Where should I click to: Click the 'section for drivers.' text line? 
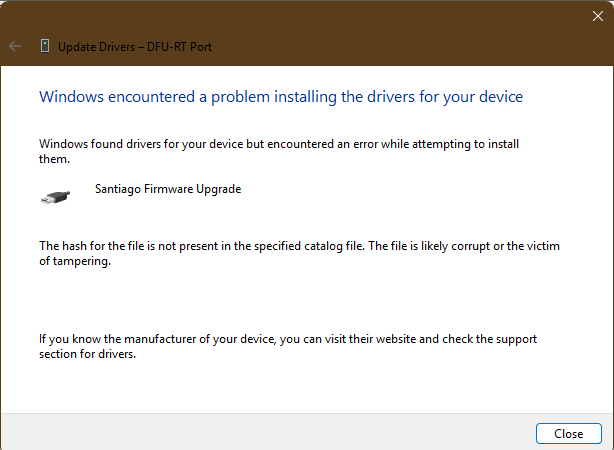(87, 354)
